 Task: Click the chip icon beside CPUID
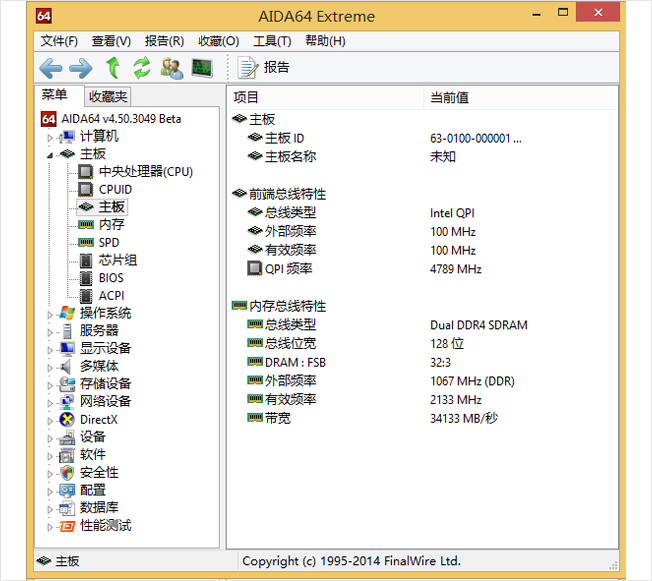pyautogui.click(x=85, y=190)
